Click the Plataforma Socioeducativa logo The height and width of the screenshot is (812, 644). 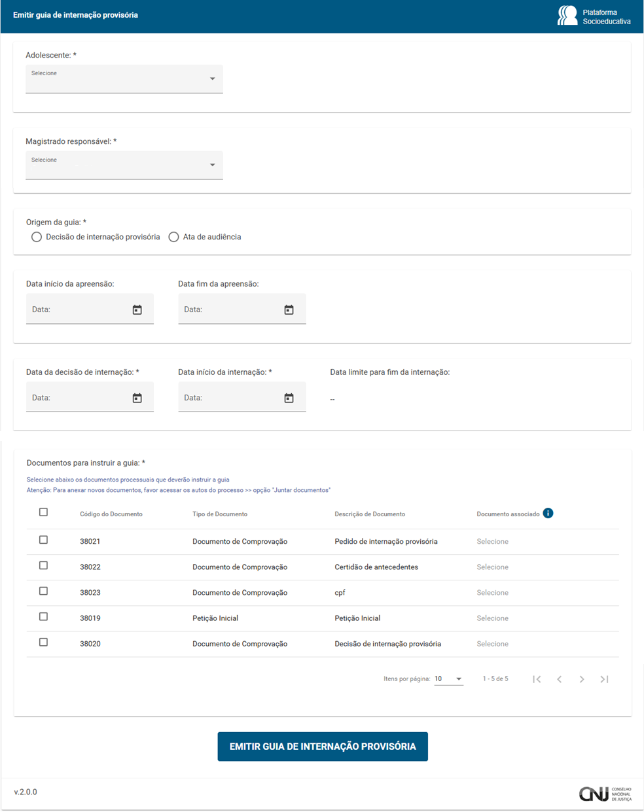click(594, 16)
